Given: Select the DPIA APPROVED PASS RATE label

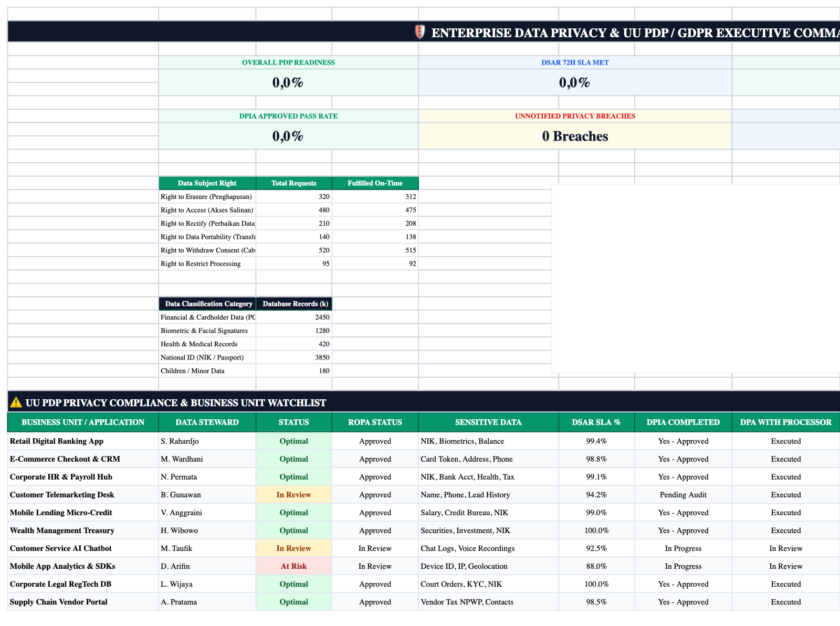Looking at the screenshot, I should [x=288, y=116].
